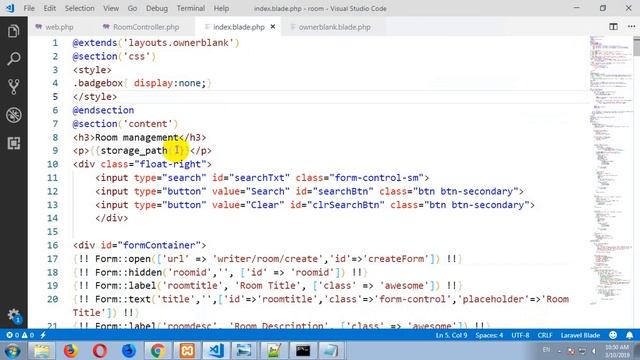Open the Terminal menu
Viewport: 640px width, 360px height.
tap(191, 8)
